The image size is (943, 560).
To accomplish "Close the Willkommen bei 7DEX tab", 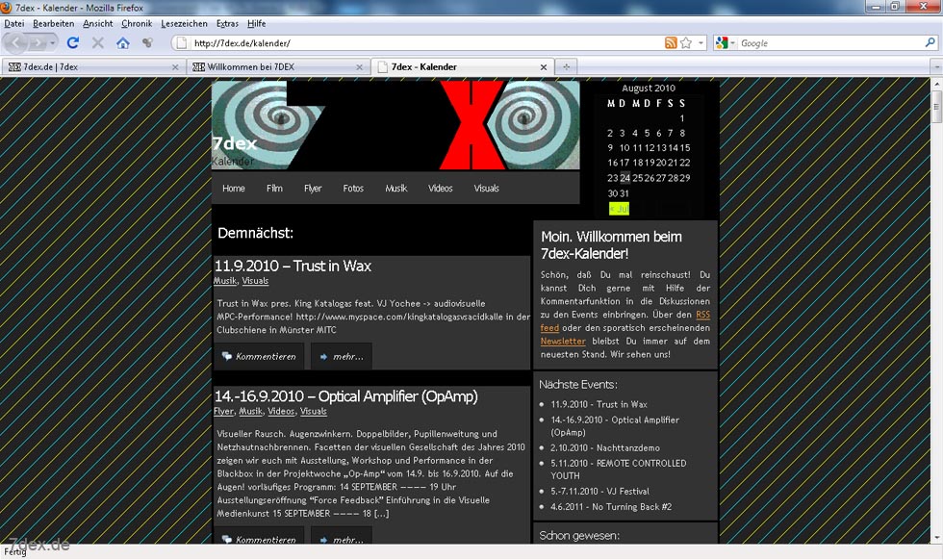I will click(x=359, y=66).
